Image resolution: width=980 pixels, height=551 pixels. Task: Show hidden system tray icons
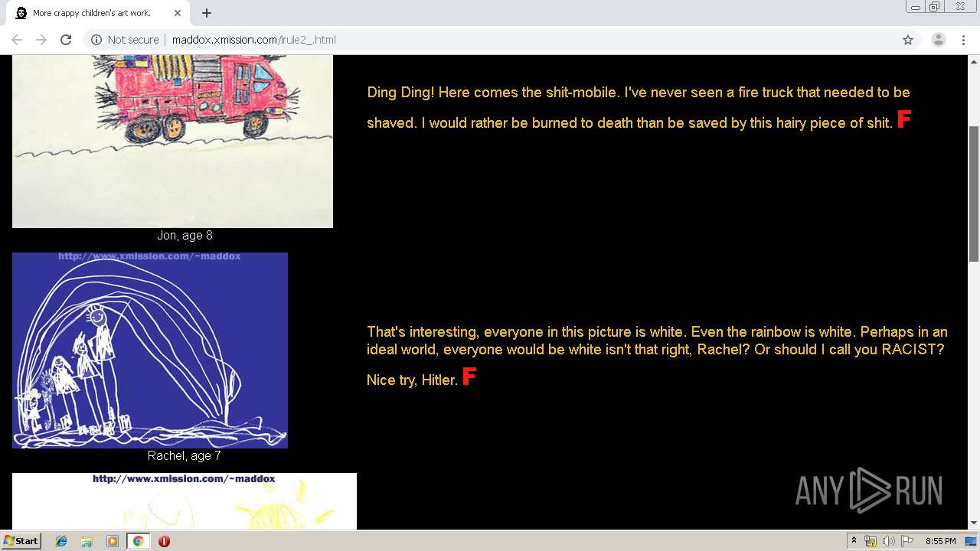coord(854,541)
